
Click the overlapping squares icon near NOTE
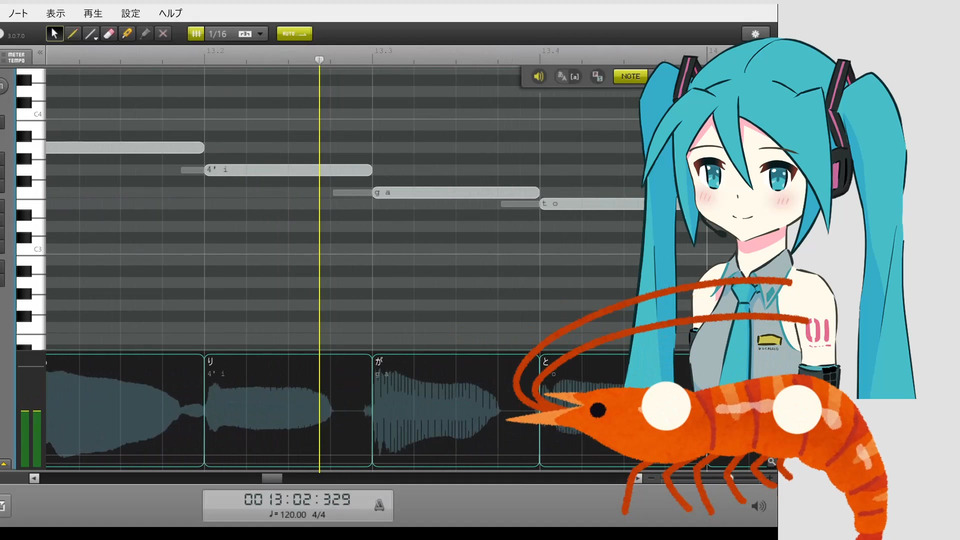597,77
